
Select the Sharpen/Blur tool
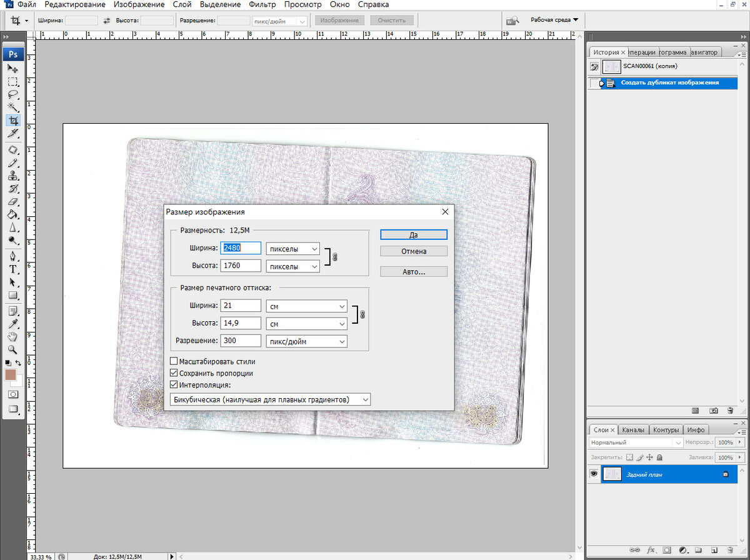12,227
